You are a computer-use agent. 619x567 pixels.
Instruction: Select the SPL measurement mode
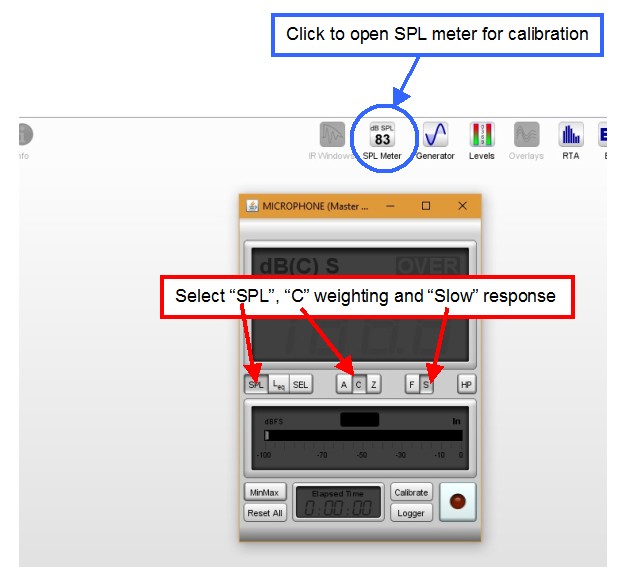(256, 384)
